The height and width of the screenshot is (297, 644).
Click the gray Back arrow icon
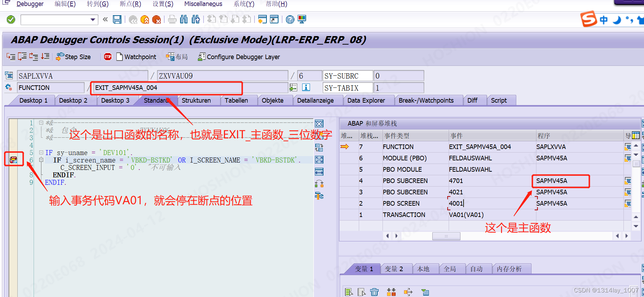click(133, 19)
